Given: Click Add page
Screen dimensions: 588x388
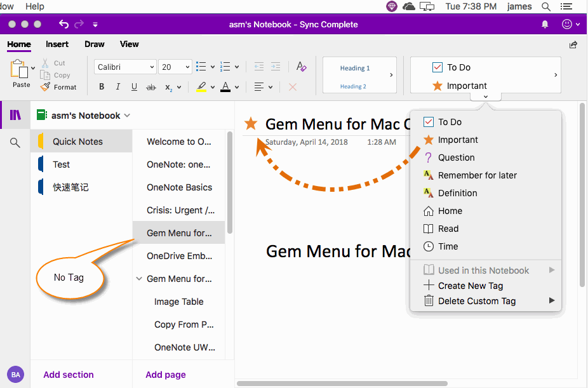Looking at the screenshot, I should [166, 375].
